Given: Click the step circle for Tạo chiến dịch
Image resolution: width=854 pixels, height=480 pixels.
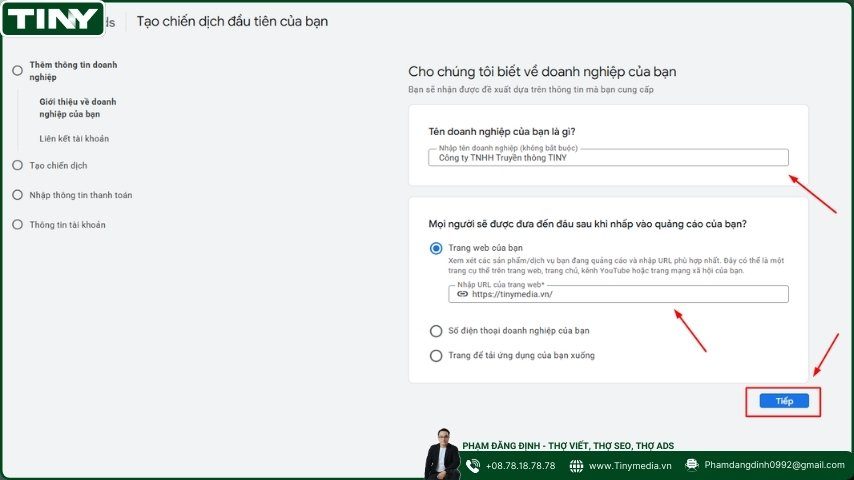Looking at the screenshot, I should pyautogui.click(x=17, y=165).
